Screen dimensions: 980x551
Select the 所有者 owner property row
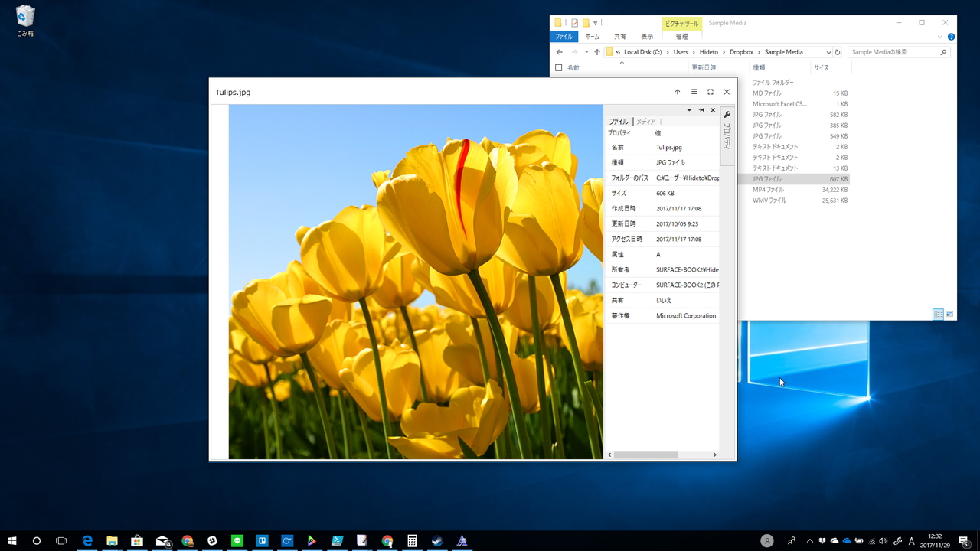[x=662, y=269]
